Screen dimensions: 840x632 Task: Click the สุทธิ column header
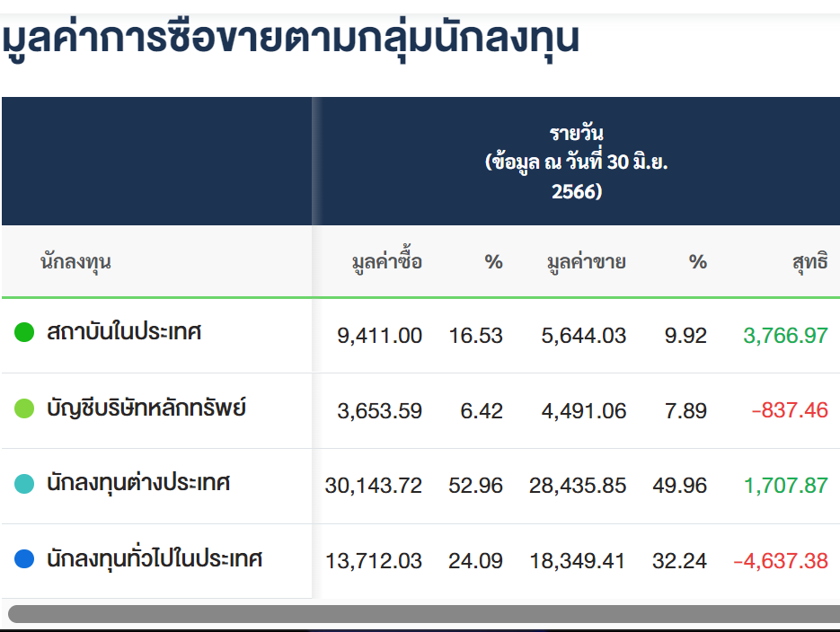[810, 261]
